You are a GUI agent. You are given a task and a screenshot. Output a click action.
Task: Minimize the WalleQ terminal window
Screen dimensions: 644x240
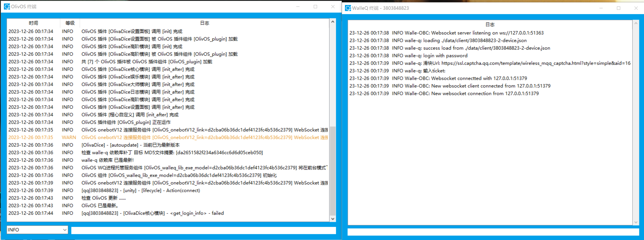601,8
